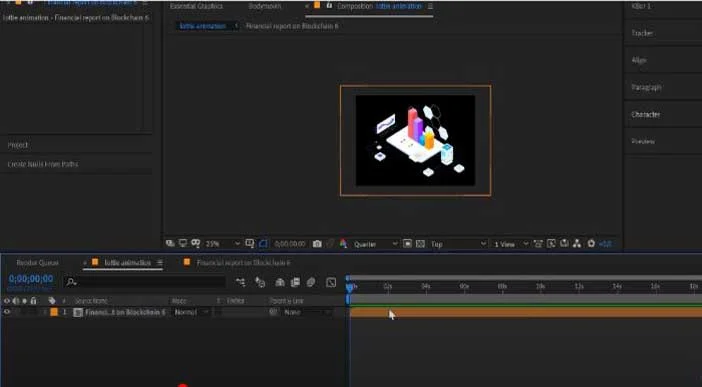Viewport: 702px width, 387px height.
Task: Open the timeline panel icon in viewer bar
Action: click(x=565, y=244)
